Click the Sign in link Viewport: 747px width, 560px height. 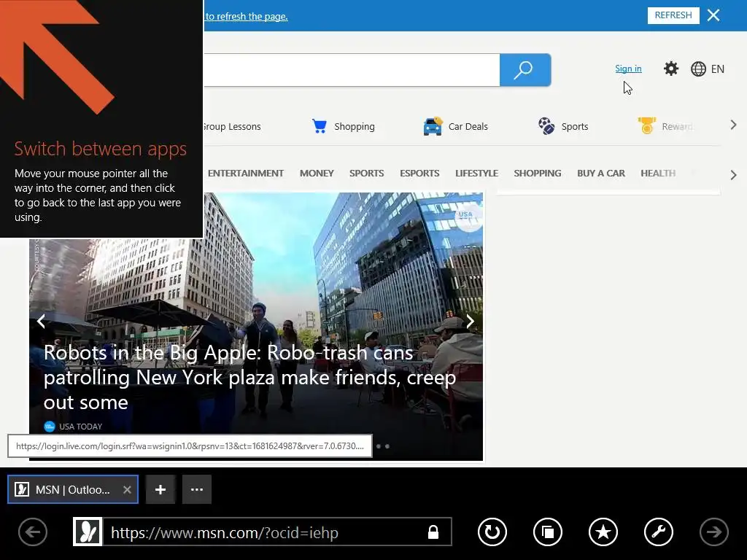coord(628,69)
